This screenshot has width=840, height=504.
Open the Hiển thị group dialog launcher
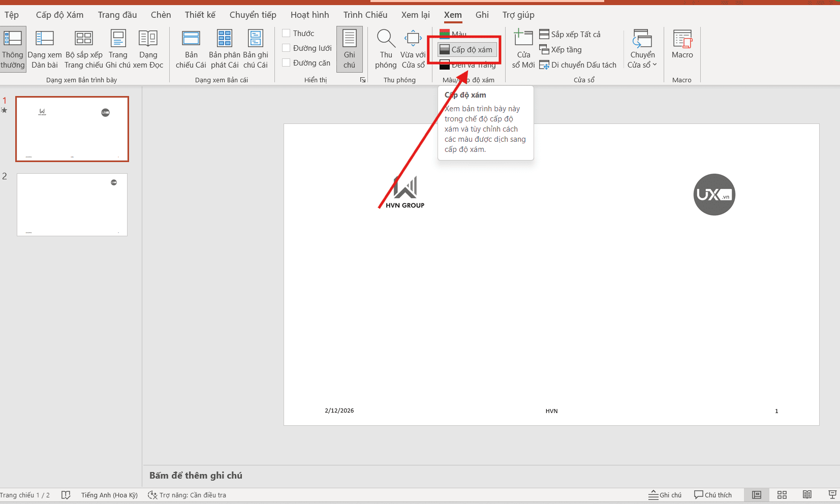pyautogui.click(x=363, y=80)
